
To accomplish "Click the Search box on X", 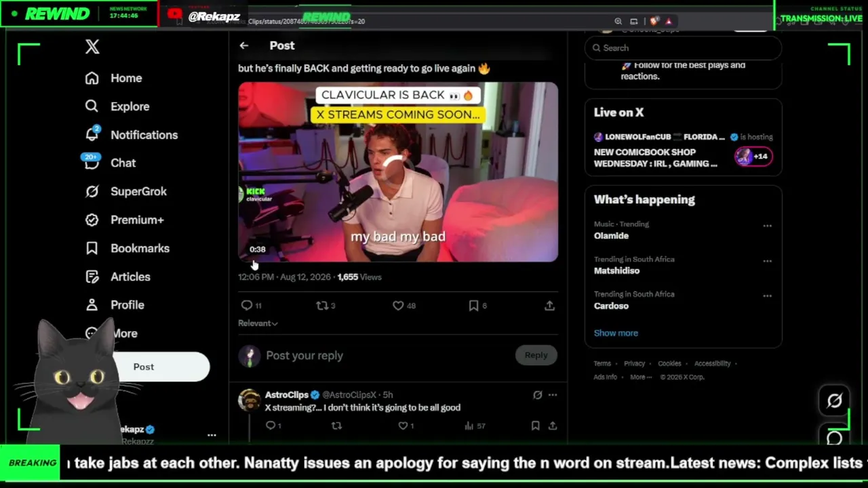I will (x=683, y=48).
